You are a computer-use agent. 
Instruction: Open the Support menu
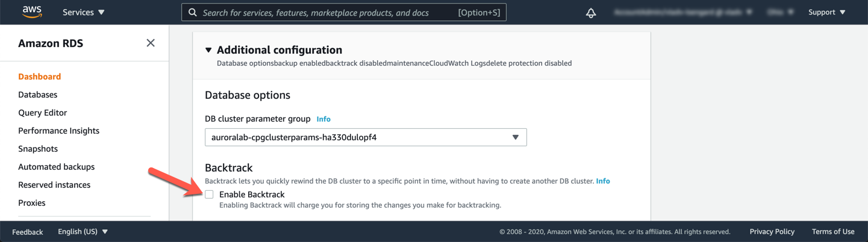[x=827, y=12]
